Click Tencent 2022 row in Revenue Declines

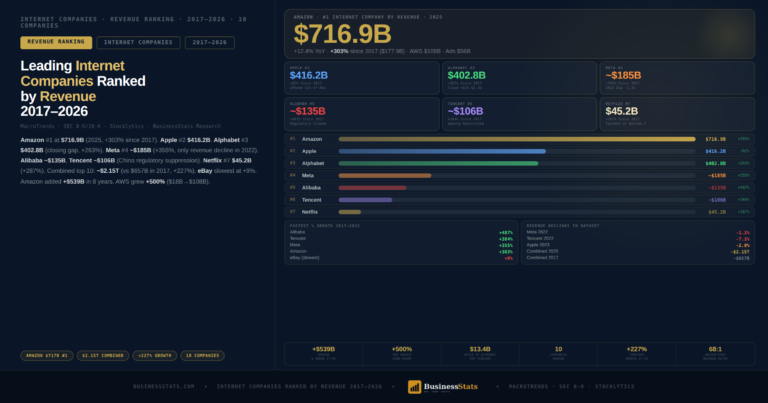[x=638, y=238]
